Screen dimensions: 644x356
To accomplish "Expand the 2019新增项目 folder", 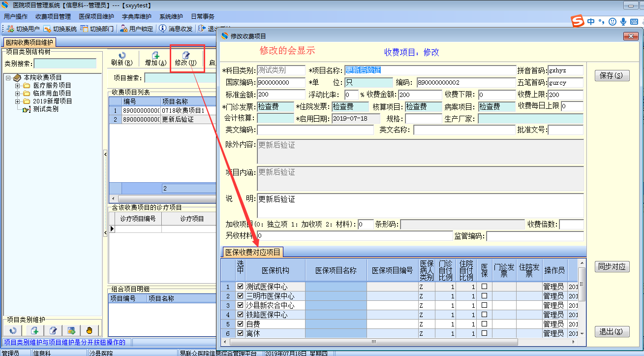I will click(18, 101).
